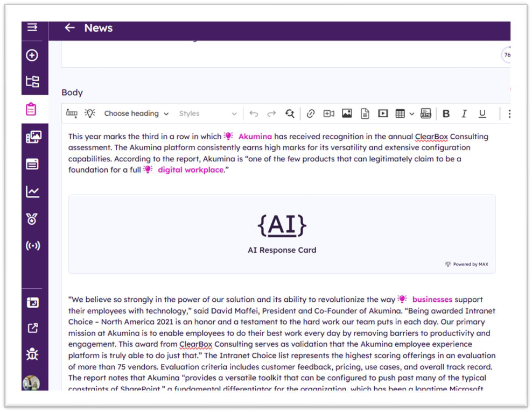Open the toolbar more options ellipsis

pos(509,113)
